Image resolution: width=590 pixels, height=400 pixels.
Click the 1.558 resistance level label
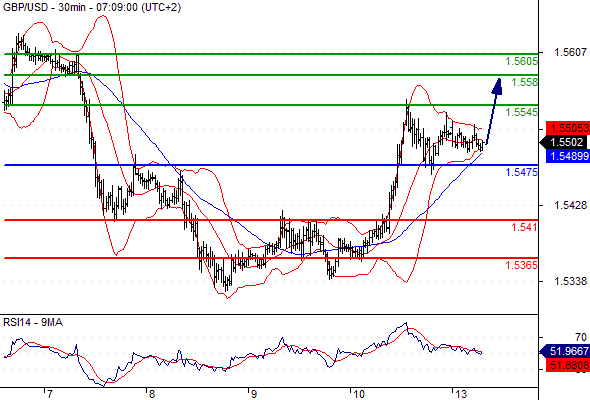point(525,82)
